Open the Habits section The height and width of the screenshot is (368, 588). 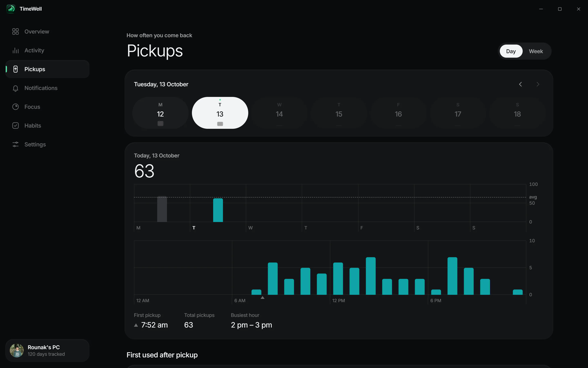47,126
